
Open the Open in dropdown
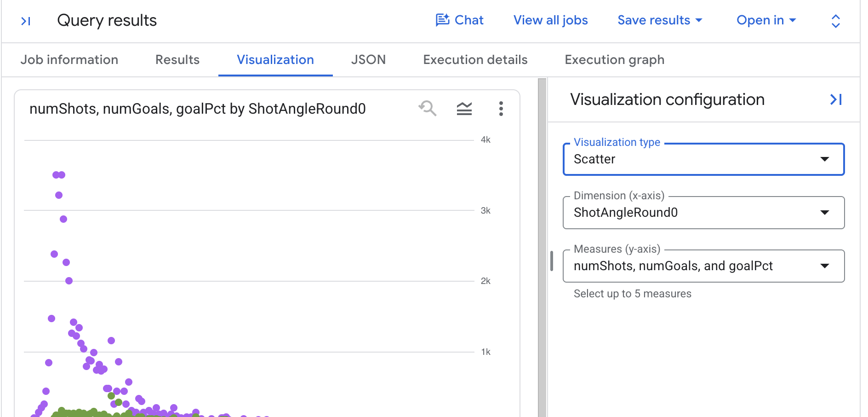pyautogui.click(x=766, y=20)
